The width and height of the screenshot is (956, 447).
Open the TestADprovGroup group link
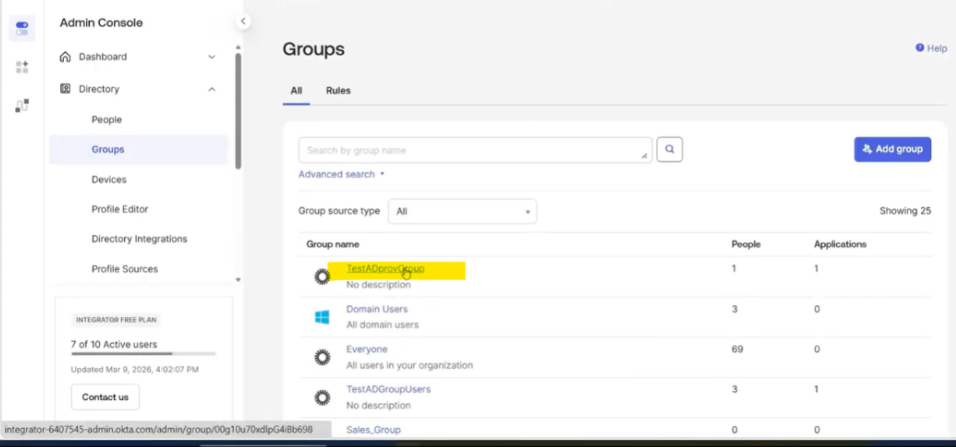tap(385, 269)
